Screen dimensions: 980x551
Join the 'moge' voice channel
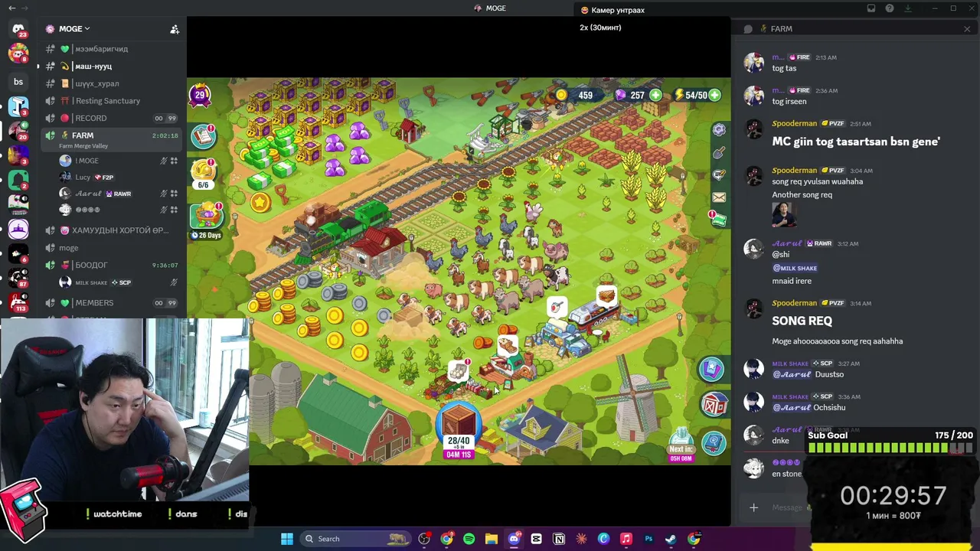click(x=112, y=248)
